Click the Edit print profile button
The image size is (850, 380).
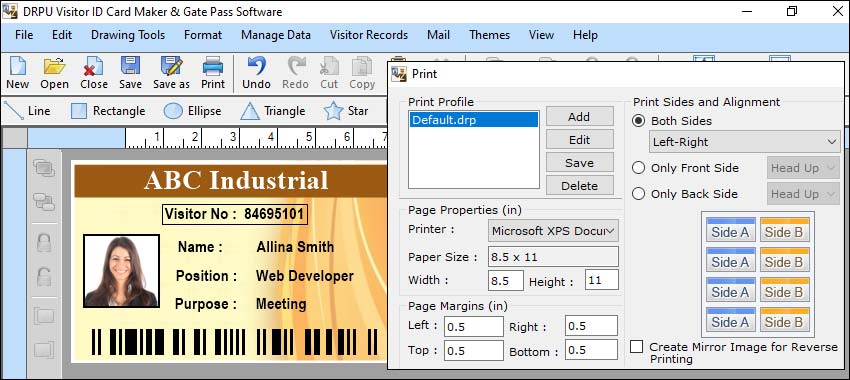point(579,139)
